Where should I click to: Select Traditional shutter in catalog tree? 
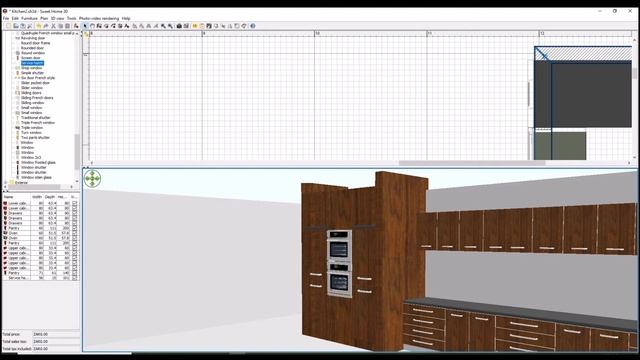pyautogui.click(x=36, y=118)
